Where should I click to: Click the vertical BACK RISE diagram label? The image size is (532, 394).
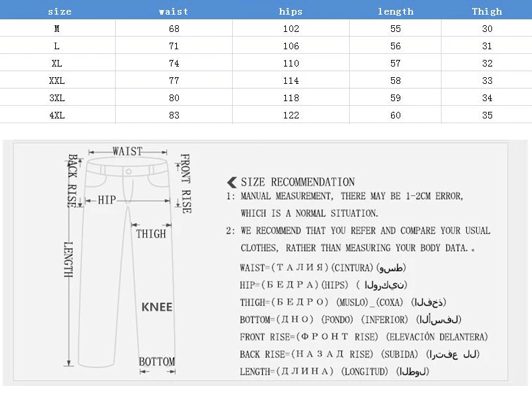(72, 181)
